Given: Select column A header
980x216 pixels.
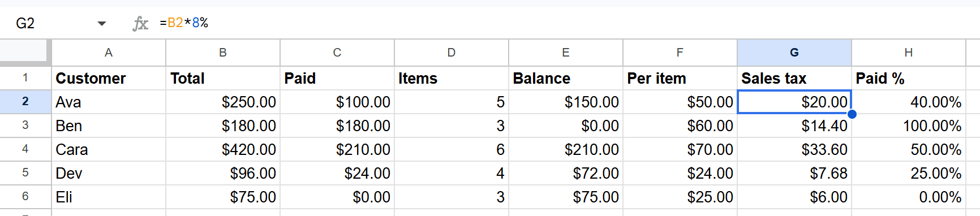Looking at the screenshot, I should pos(109,53).
